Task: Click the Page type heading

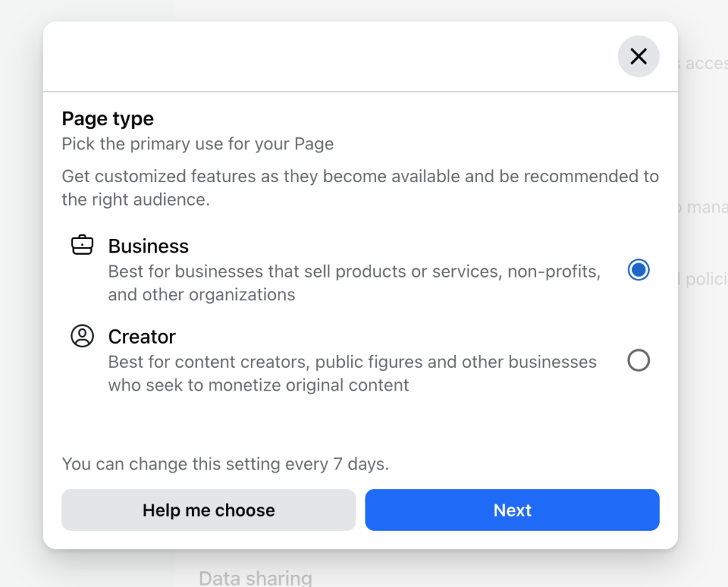Action: (107, 118)
